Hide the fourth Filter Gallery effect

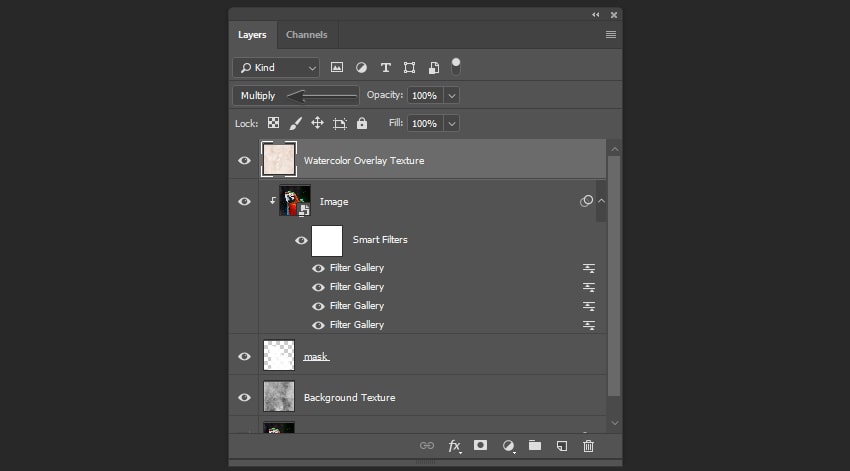[318, 325]
